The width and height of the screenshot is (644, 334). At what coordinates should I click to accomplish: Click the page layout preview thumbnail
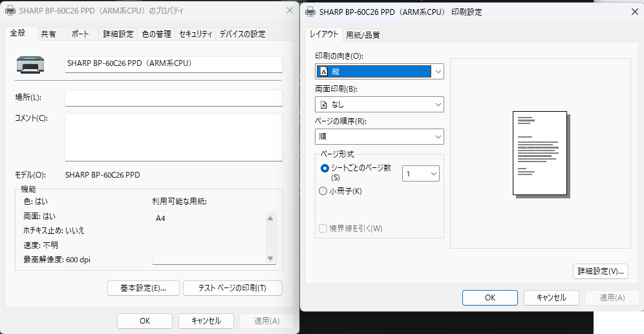(x=541, y=154)
